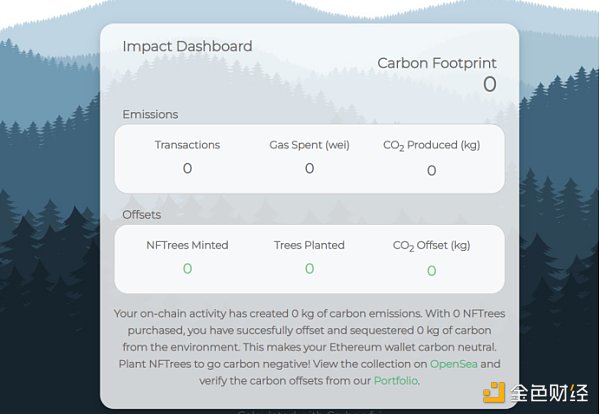Click the Impact Dashboard title
Image resolution: width=600 pixels, height=414 pixels.
click(x=187, y=46)
